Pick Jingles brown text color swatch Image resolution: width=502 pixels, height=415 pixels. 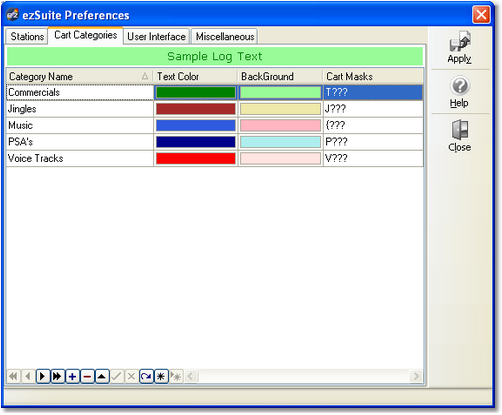pyautogui.click(x=196, y=109)
